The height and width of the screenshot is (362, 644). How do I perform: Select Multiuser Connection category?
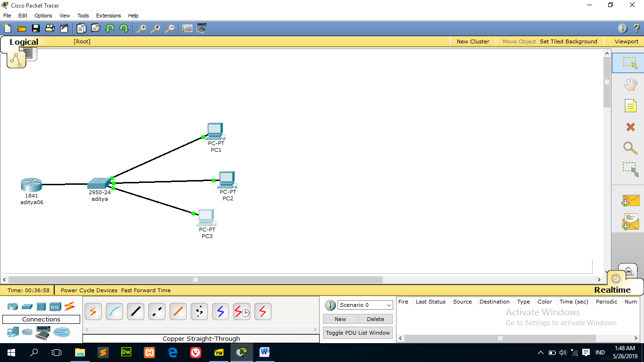tap(61, 332)
